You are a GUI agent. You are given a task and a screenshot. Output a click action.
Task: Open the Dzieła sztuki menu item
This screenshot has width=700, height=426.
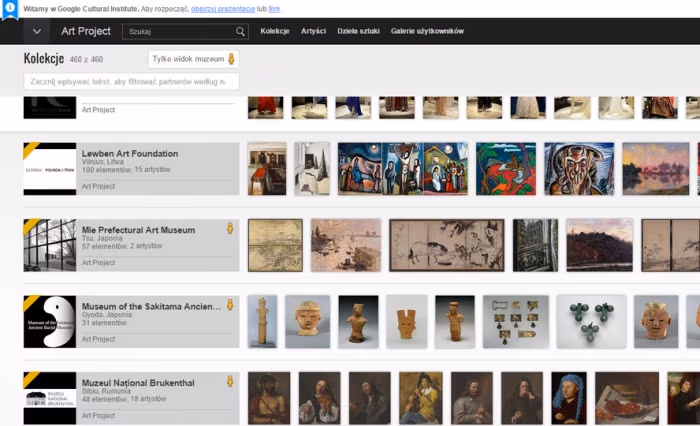(x=358, y=31)
